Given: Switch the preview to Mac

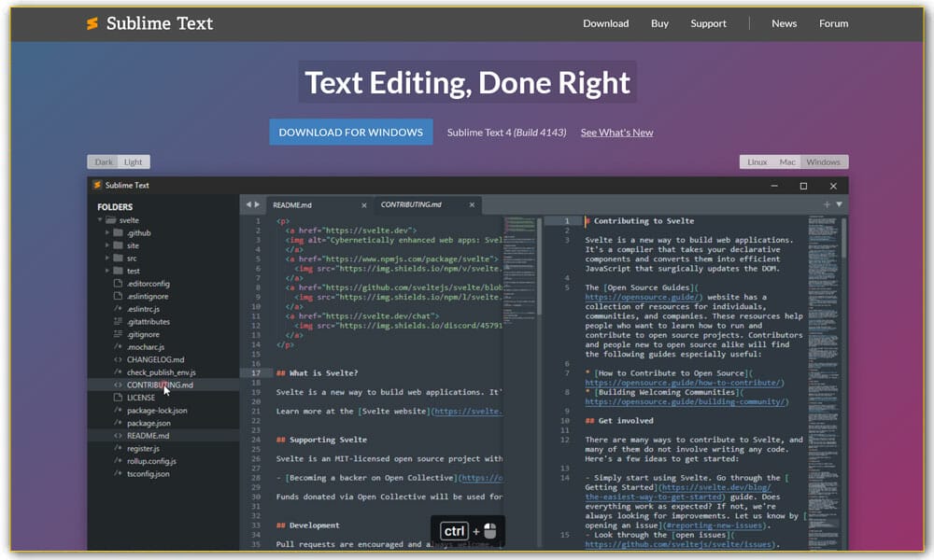Looking at the screenshot, I should (x=787, y=161).
